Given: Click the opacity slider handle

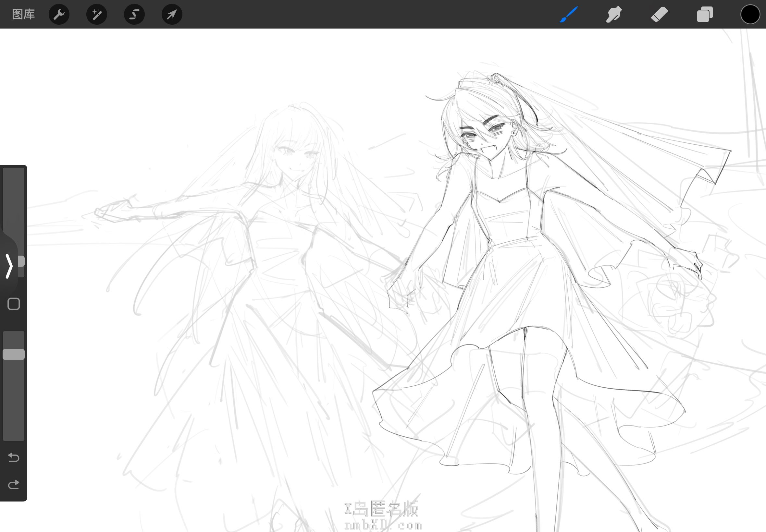Looking at the screenshot, I should coord(14,354).
